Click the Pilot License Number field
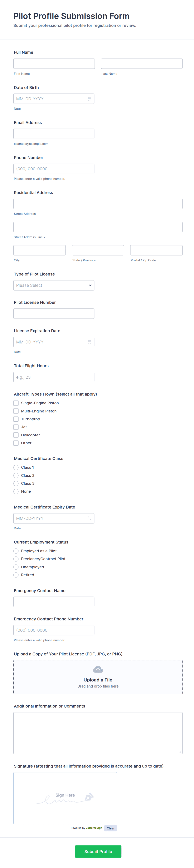Viewport: 194px width, 868px height. coord(54,314)
